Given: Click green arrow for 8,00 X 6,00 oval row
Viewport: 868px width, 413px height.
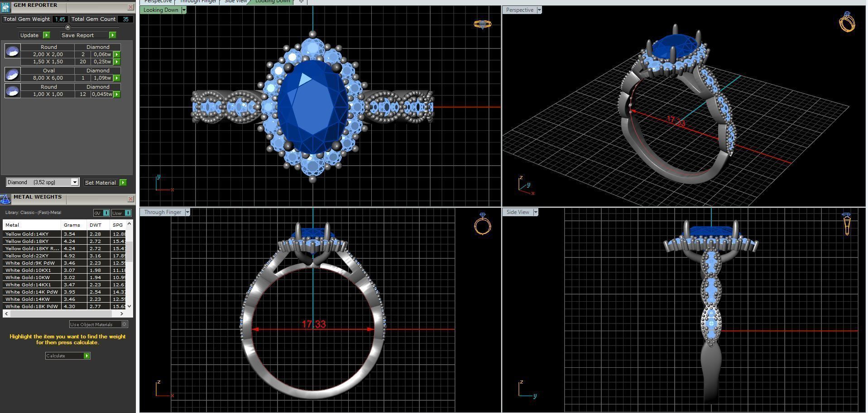Looking at the screenshot, I should pyautogui.click(x=117, y=78).
